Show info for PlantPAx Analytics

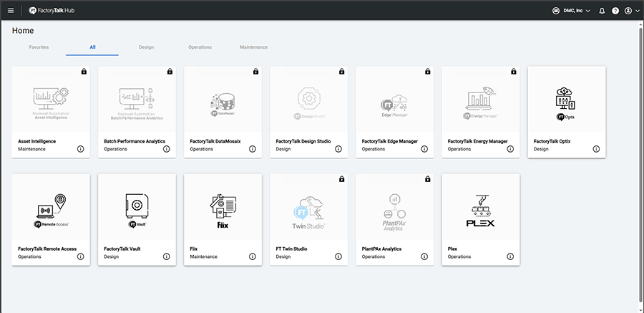tap(424, 256)
